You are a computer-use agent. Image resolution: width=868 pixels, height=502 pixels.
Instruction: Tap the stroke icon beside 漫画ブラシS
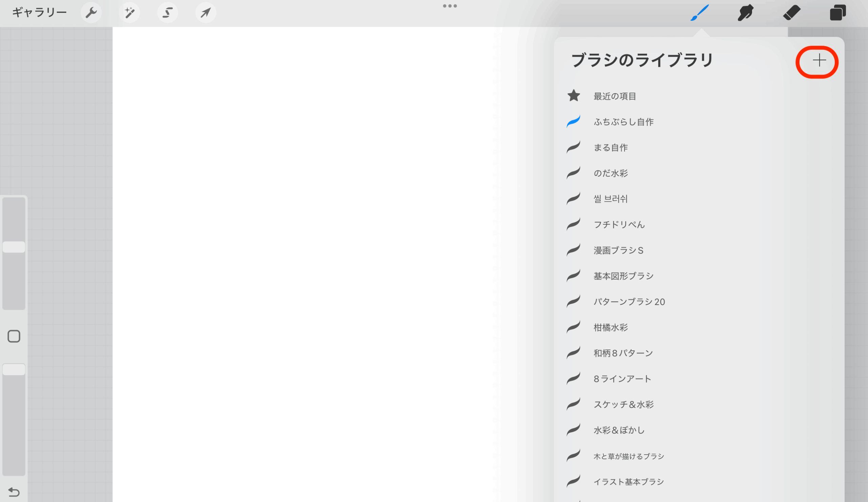[x=573, y=250]
